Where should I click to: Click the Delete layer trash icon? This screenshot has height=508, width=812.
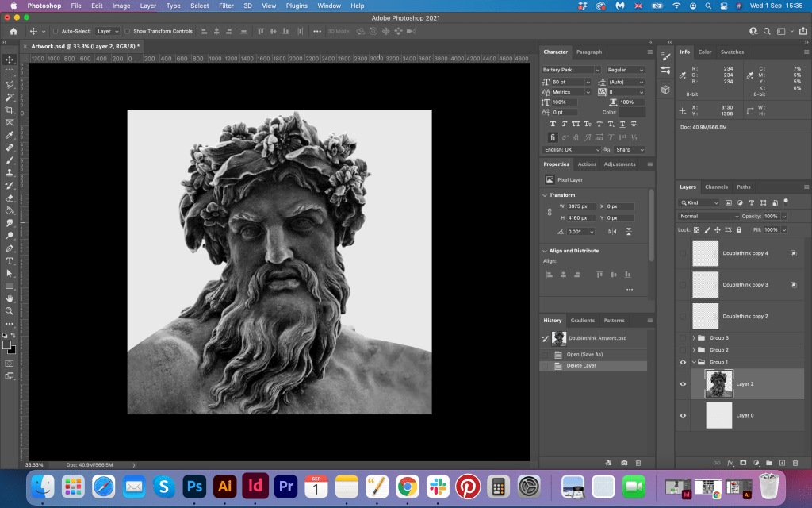point(795,462)
